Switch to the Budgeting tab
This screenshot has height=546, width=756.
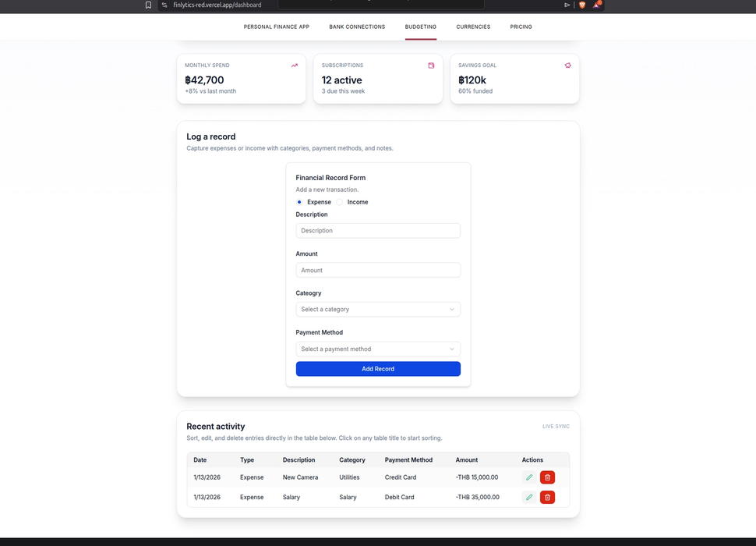click(x=420, y=27)
